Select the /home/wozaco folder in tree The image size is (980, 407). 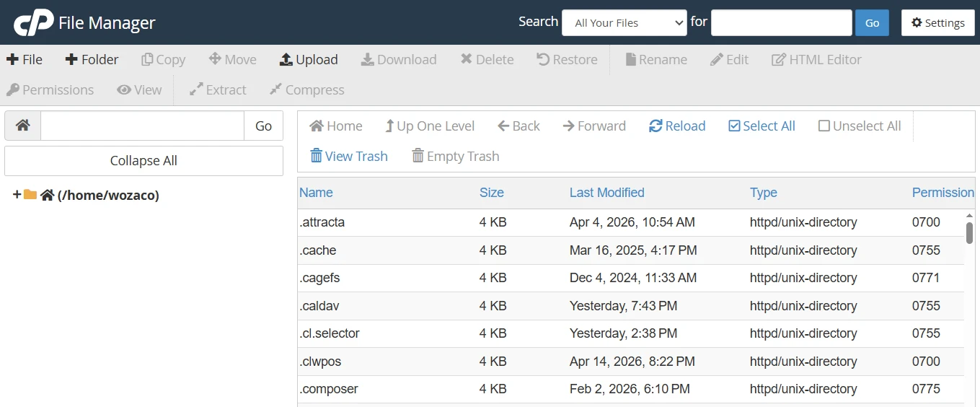tap(108, 195)
